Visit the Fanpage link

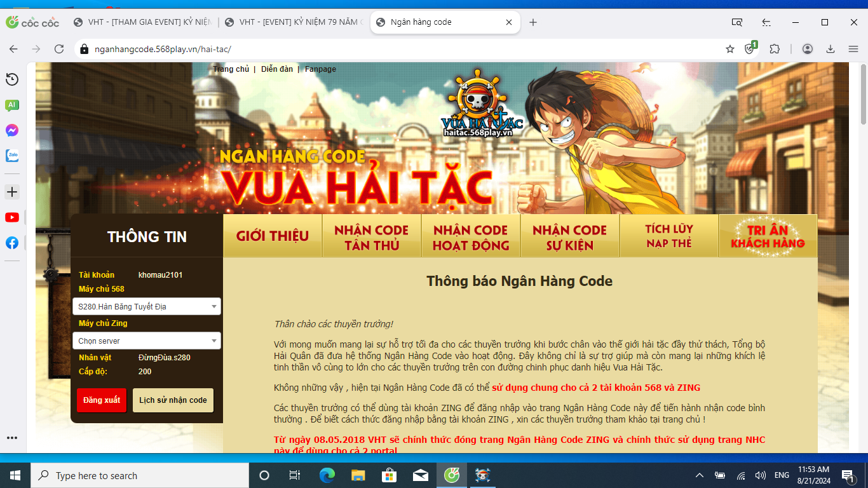point(320,69)
